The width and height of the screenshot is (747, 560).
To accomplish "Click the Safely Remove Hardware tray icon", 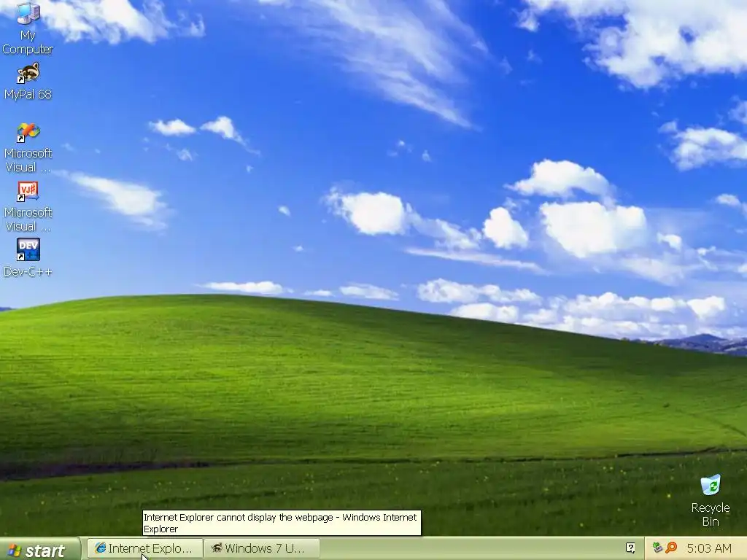I will 658,548.
